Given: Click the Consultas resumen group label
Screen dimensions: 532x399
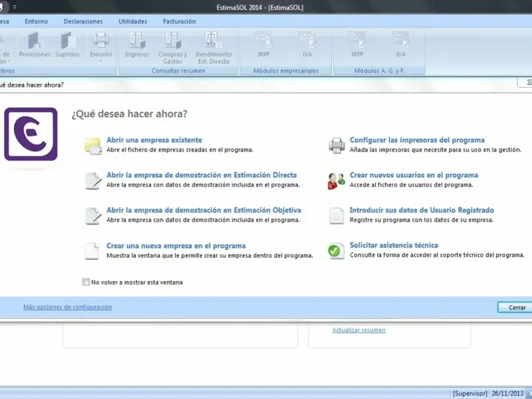Looking at the screenshot, I should point(178,70).
